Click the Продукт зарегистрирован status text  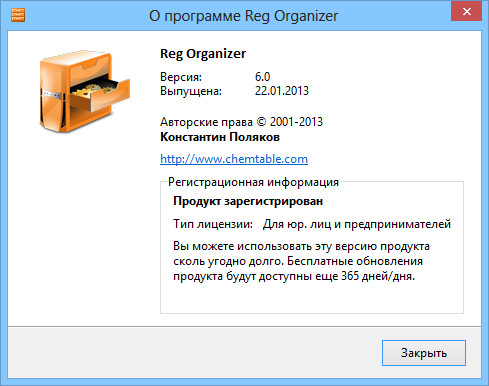(x=248, y=201)
